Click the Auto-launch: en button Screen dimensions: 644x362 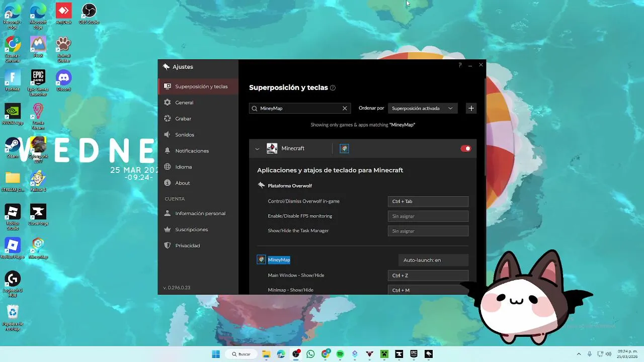(433, 260)
